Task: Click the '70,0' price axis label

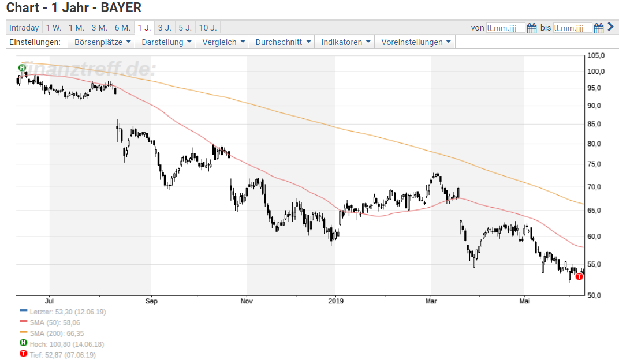Action: click(x=595, y=187)
